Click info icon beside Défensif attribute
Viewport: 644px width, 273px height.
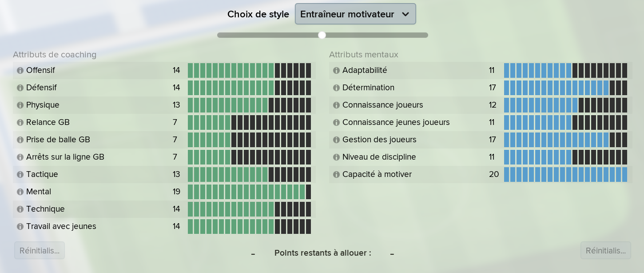click(x=20, y=88)
